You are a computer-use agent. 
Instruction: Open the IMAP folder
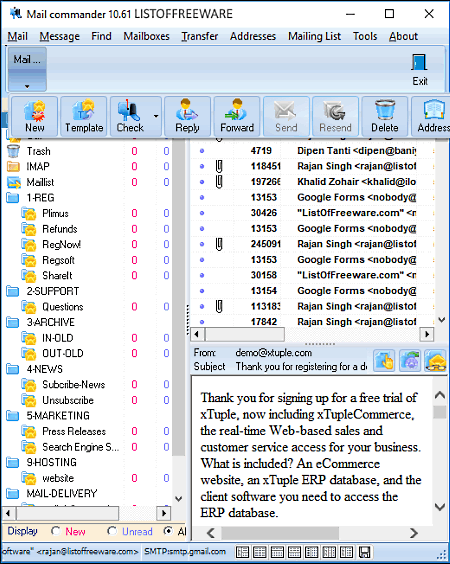click(38, 167)
